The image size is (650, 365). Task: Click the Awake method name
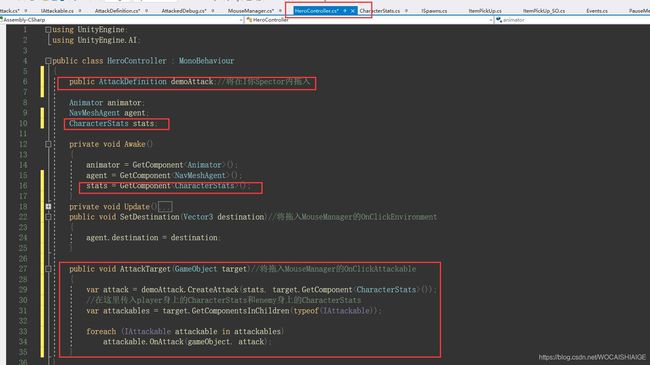135,144
